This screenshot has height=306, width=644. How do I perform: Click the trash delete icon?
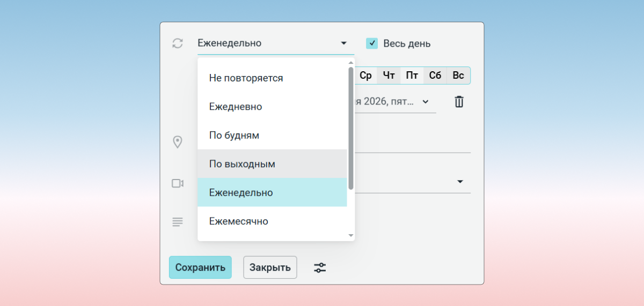pos(459,101)
